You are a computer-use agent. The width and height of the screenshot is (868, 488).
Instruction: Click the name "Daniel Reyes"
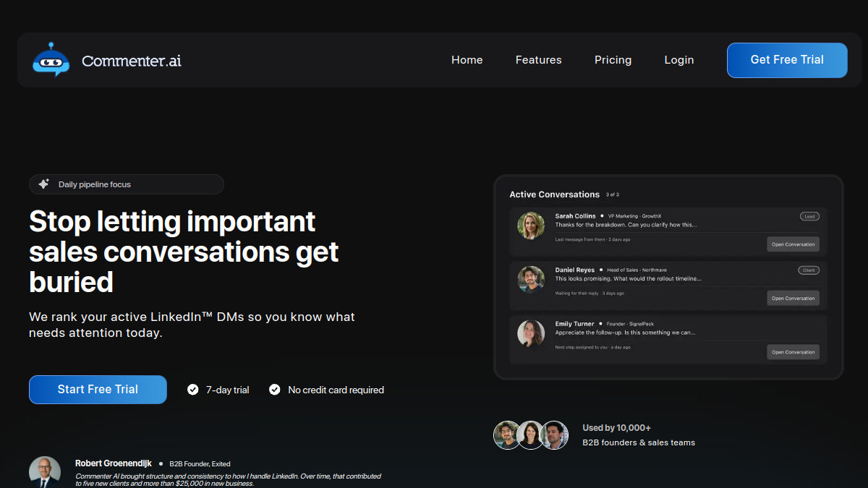click(x=575, y=270)
